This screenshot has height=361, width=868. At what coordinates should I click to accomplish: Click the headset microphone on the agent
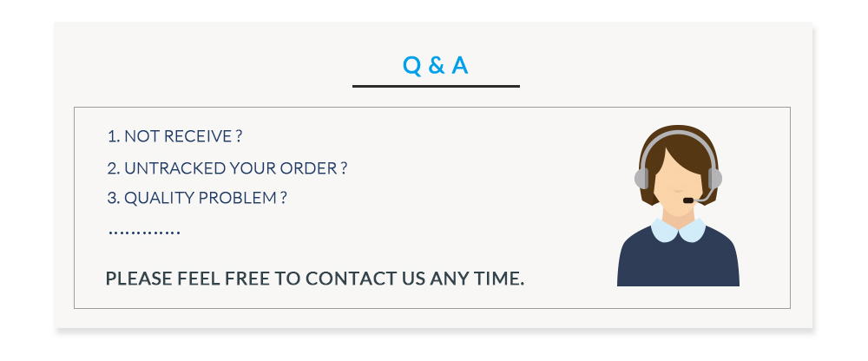coord(687,200)
